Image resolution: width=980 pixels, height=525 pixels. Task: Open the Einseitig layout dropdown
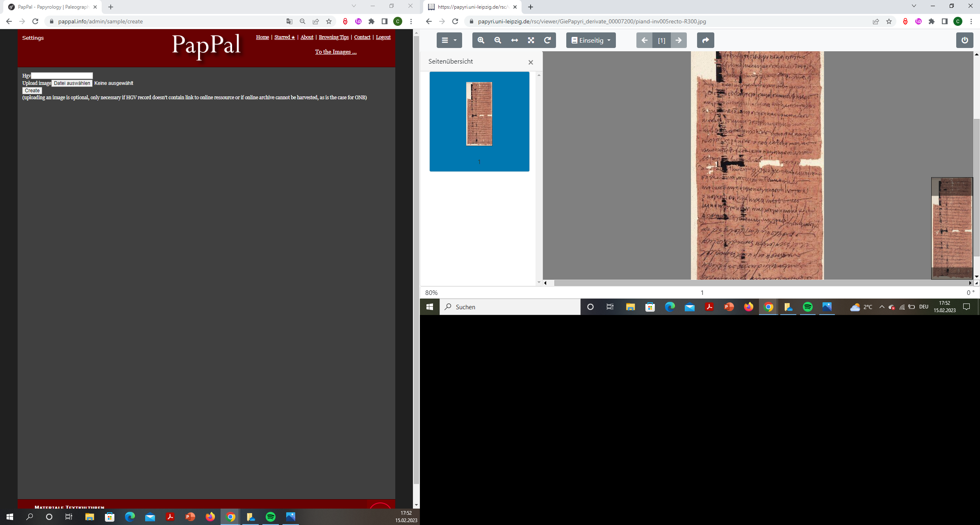pos(591,40)
